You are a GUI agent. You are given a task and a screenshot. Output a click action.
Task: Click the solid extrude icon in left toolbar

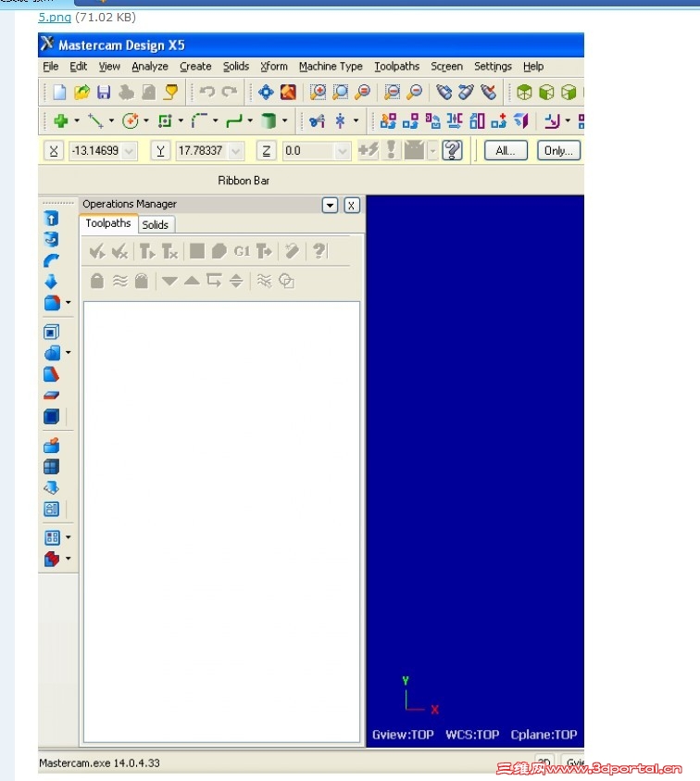[51, 218]
